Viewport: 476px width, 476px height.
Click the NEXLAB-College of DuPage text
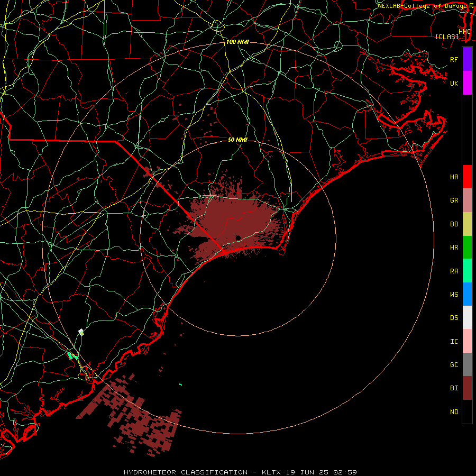[x=422, y=6]
